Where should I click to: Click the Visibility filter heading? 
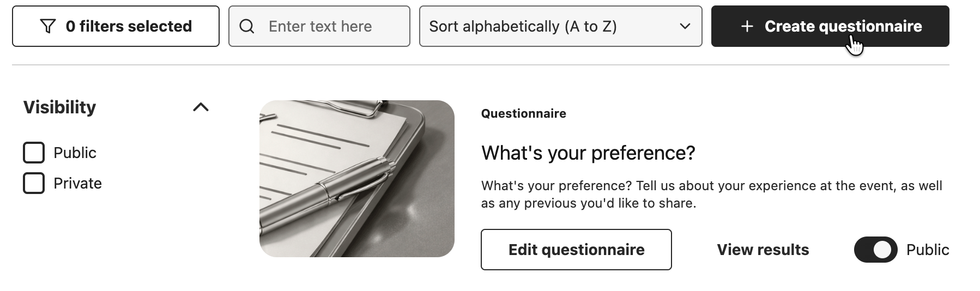pos(59,107)
